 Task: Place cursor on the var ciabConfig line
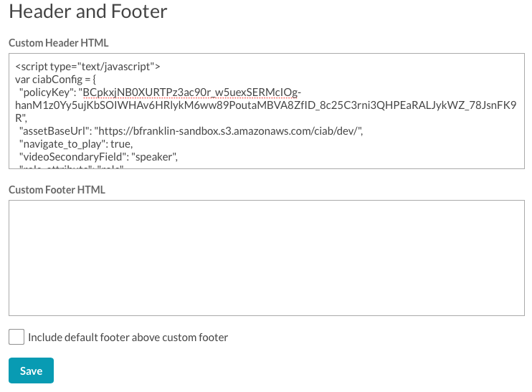coord(56,80)
